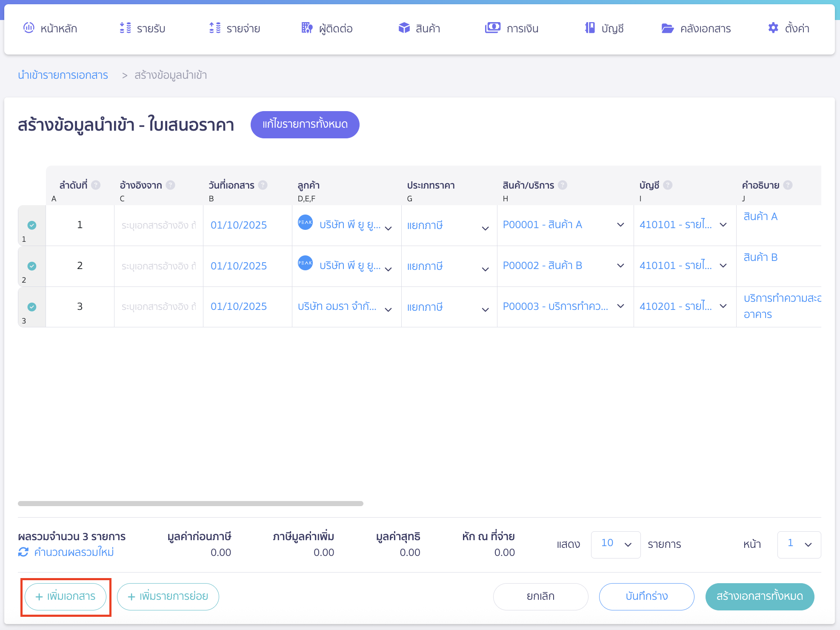Toggle the row 3 check circle

click(32, 307)
